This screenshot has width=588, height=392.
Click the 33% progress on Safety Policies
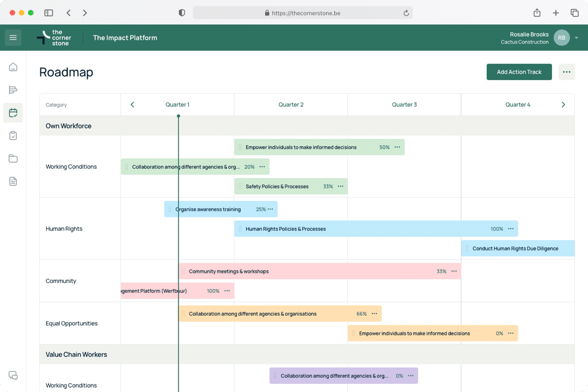pyautogui.click(x=328, y=186)
